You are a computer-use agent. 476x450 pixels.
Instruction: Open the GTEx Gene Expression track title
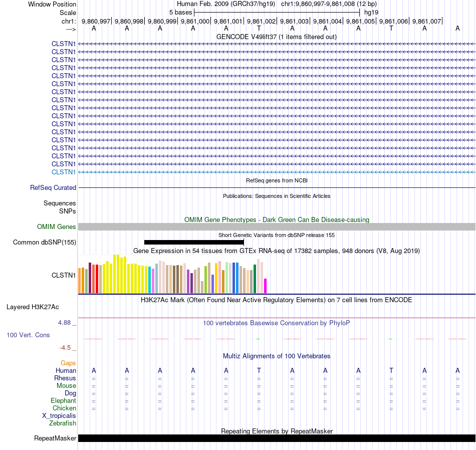click(x=277, y=251)
